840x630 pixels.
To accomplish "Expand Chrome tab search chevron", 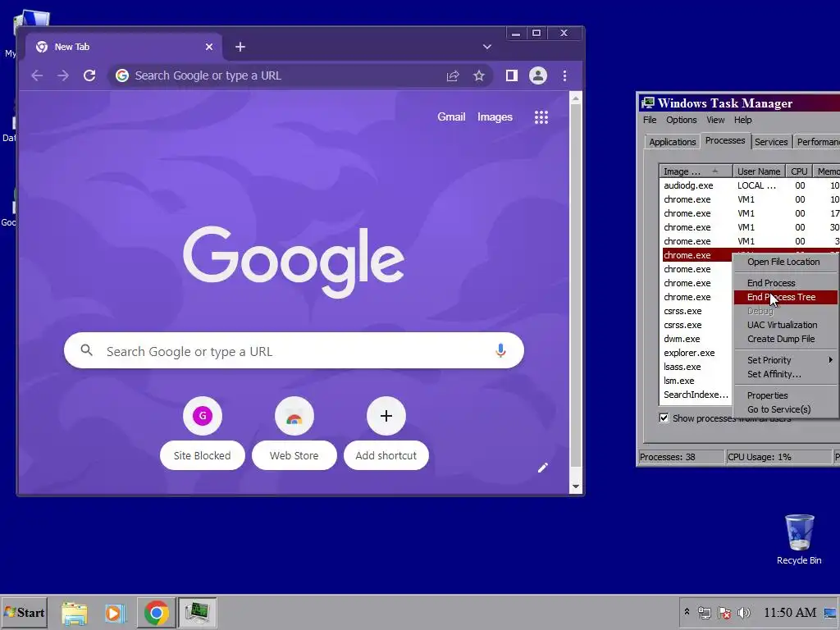I will (487, 47).
